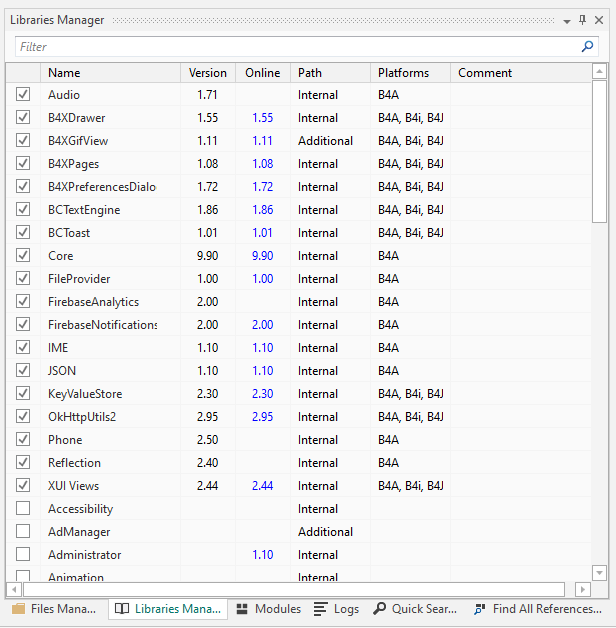
Task: Click the vertical scrollbar down arrow
Action: pyautogui.click(x=599, y=573)
